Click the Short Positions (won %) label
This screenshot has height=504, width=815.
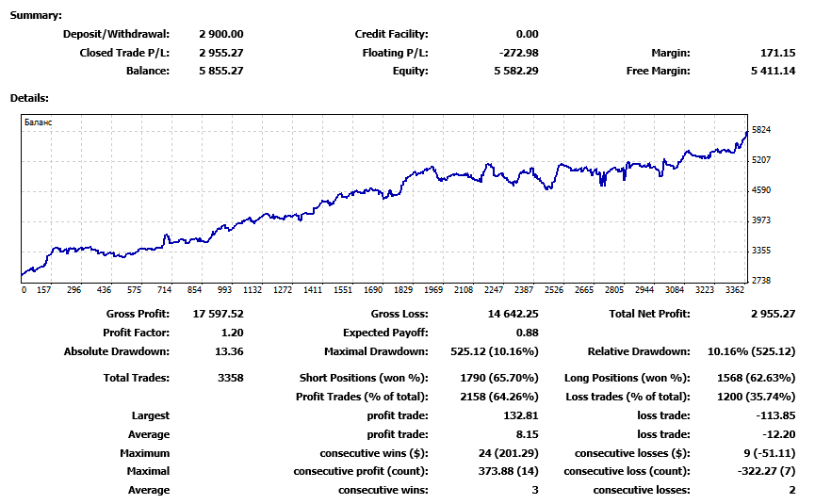pyautogui.click(x=364, y=378)
